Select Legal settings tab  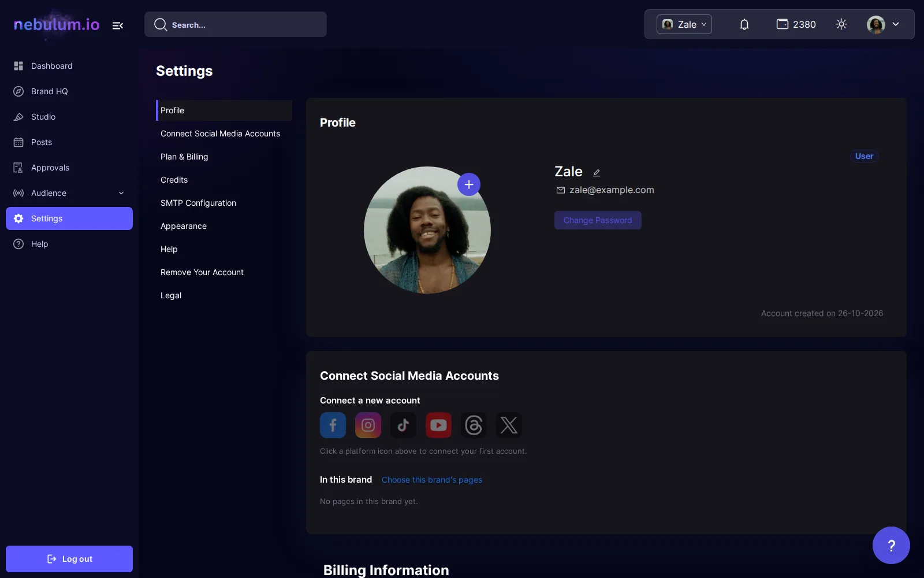[224, 295]
